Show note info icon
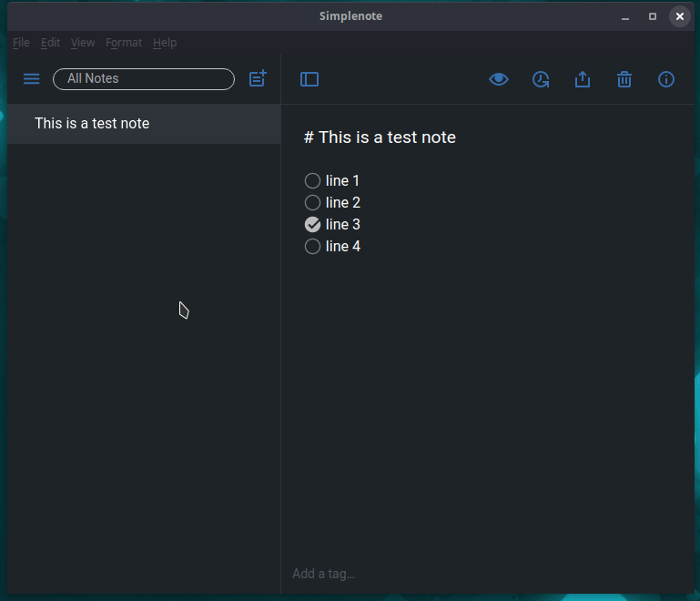700x601 pixels. [x=666, y=79]
